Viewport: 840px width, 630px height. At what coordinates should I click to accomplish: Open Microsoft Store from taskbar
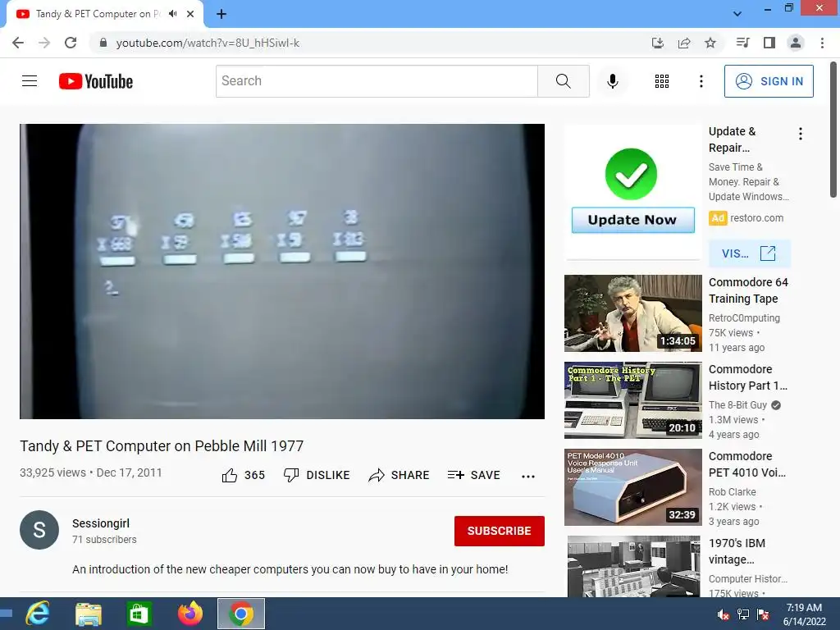[139, 614]
